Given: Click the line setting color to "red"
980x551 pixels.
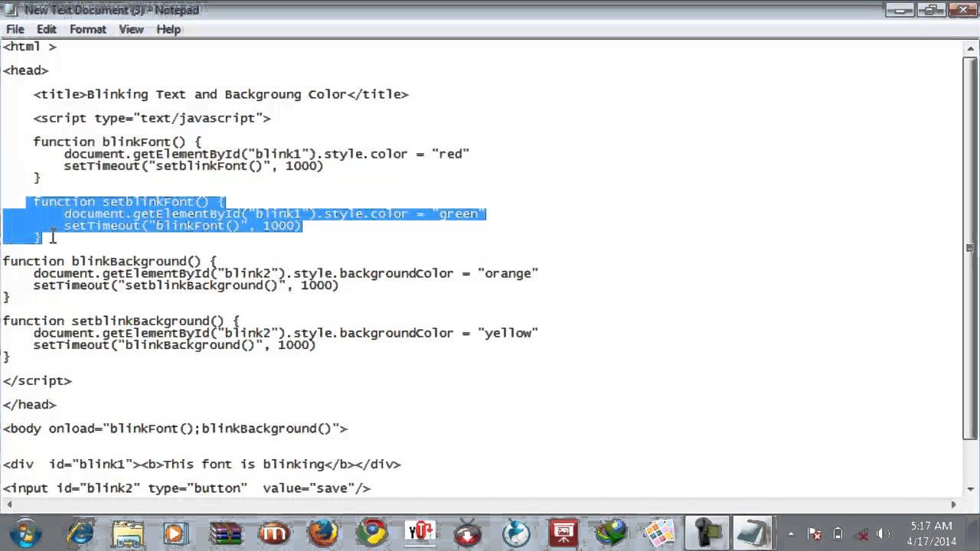Looking at the screenshot, I should point(266,154).
